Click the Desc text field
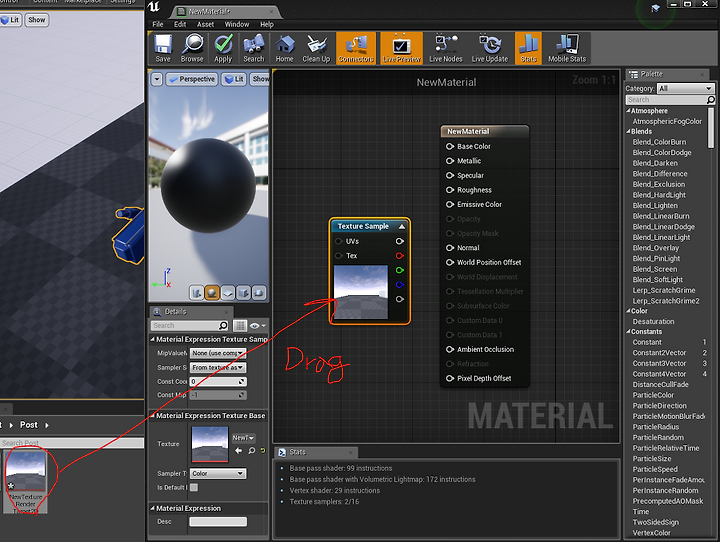Screen dimensions: 720x542 point(218,522)
